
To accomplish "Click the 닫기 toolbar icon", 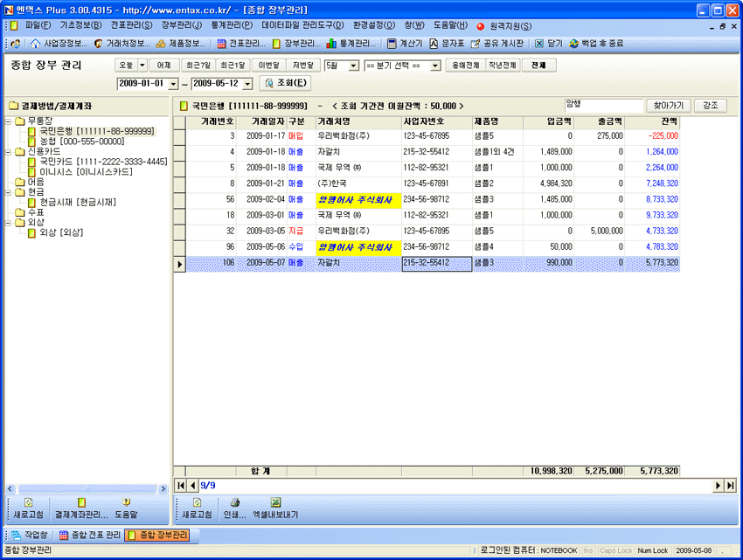I will coord(538,44).
